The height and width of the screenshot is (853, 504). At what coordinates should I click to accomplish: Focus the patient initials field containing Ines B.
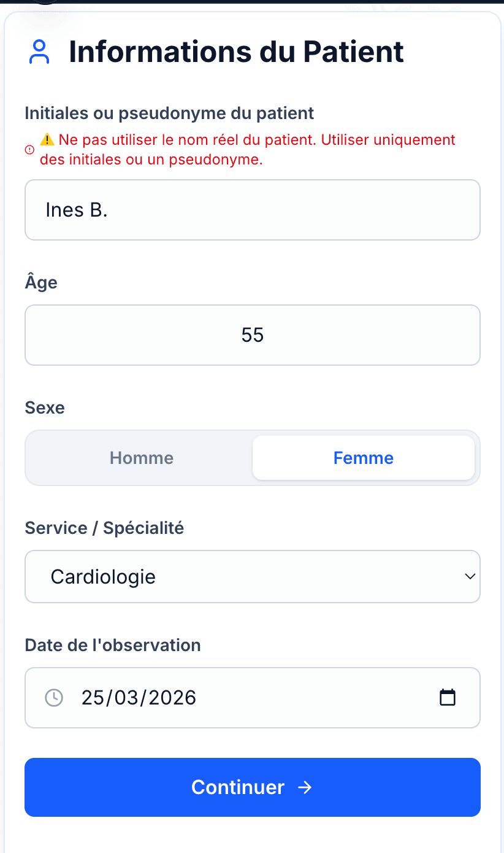point(252,210)
